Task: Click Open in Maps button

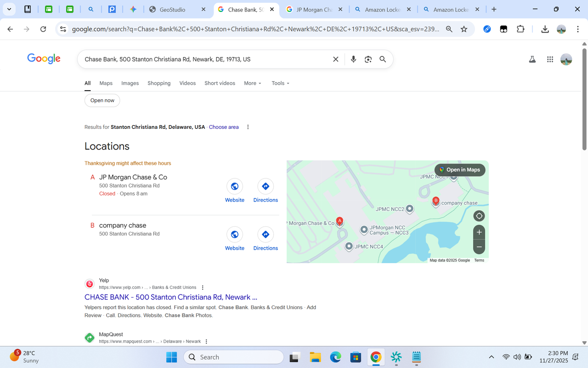Action: (460, 170)
